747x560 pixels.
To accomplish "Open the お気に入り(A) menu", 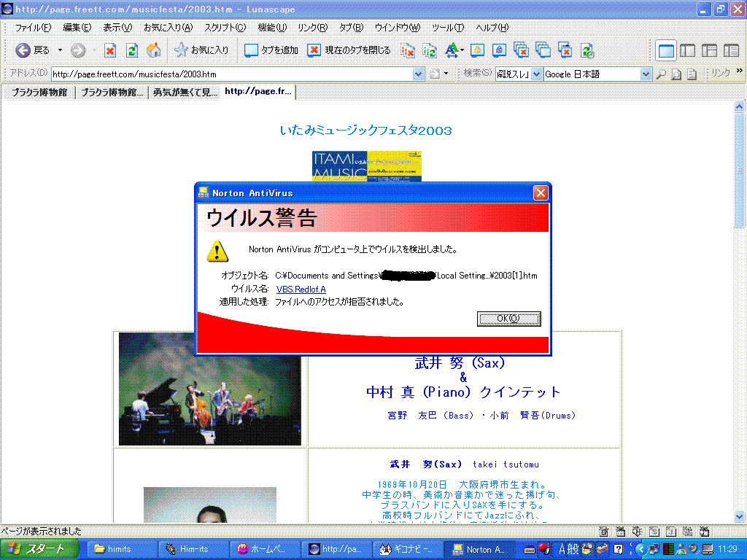I will [169, 28].
